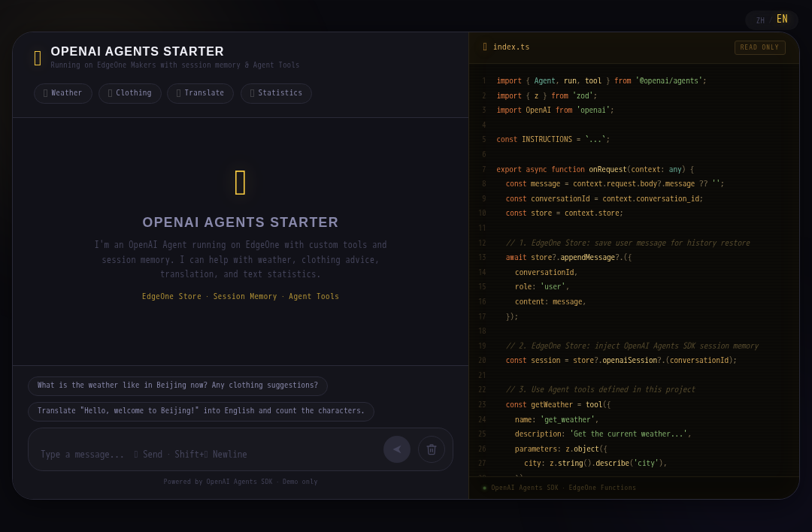Click the 'const store = context.store' line
Viewport: 812px width, 532px height.
tap(565, 213)
